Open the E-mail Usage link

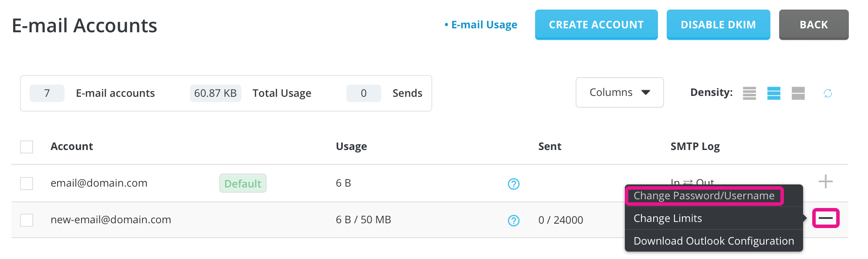coord(481,25)
